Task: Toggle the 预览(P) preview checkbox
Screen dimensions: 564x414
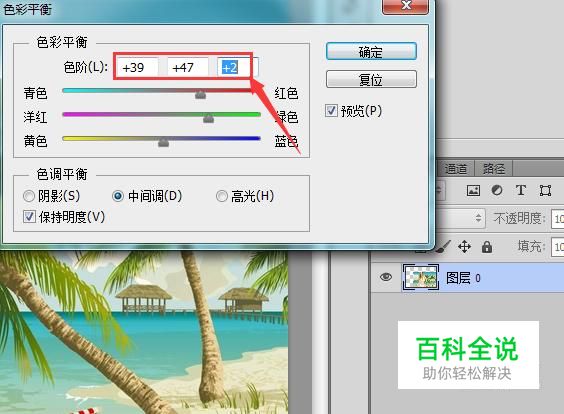Action: [331, 110]
